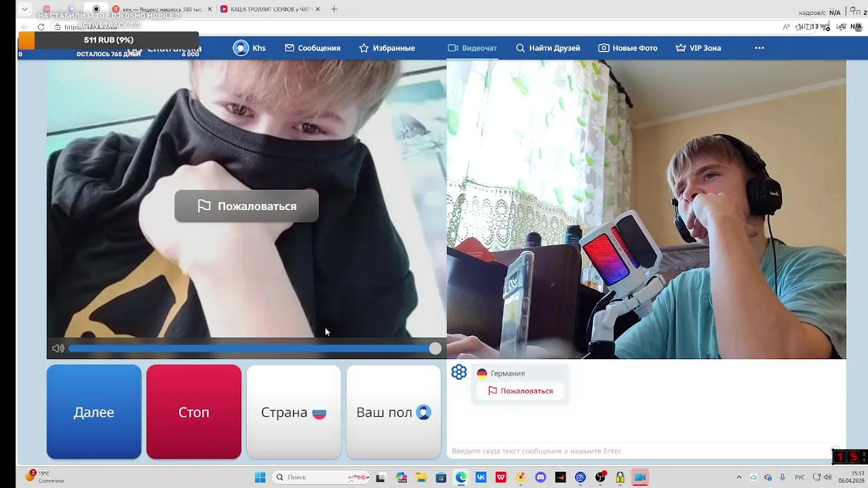
Task: Click the Далее next partner button
Action: tap(94, 412)
